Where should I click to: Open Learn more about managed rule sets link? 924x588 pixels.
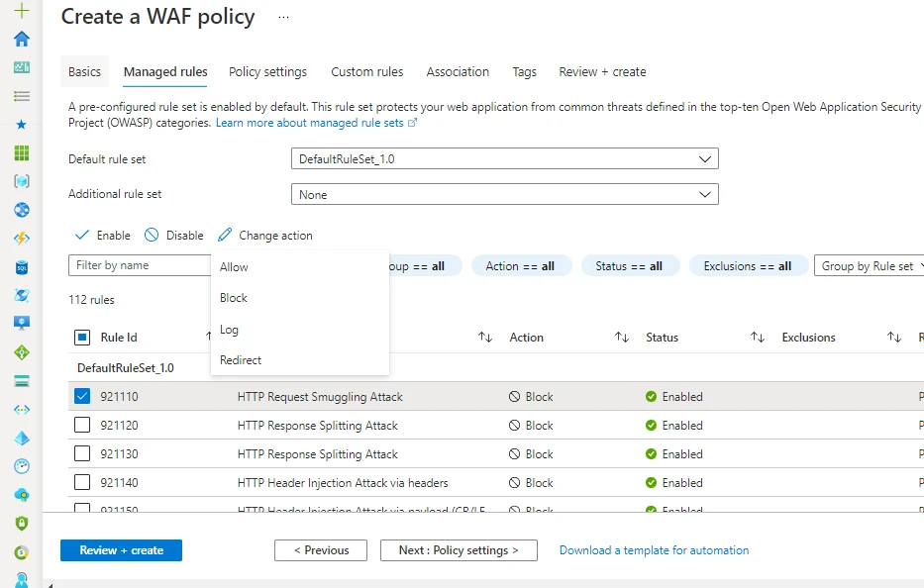[310, 124]
